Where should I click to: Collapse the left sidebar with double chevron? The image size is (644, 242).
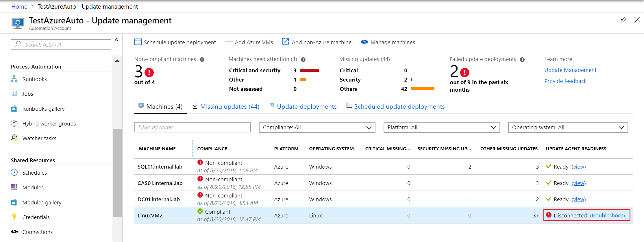(117, 40)
